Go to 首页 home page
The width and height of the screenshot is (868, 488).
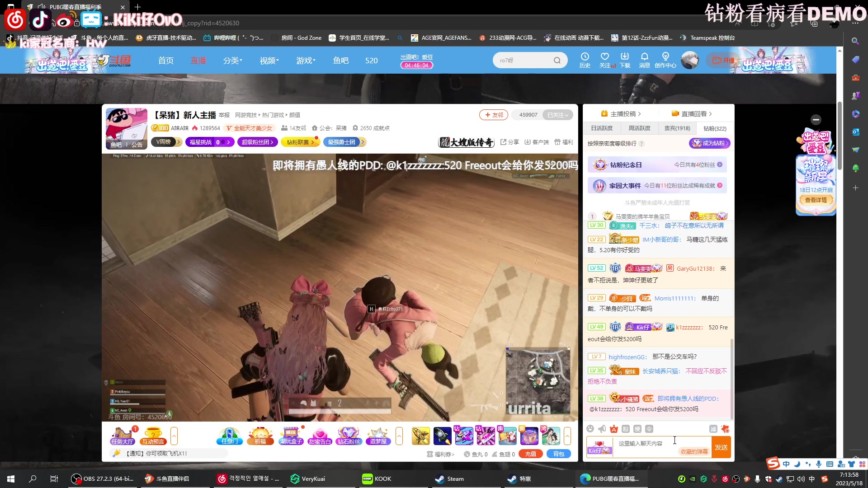[x=166, y=61]
